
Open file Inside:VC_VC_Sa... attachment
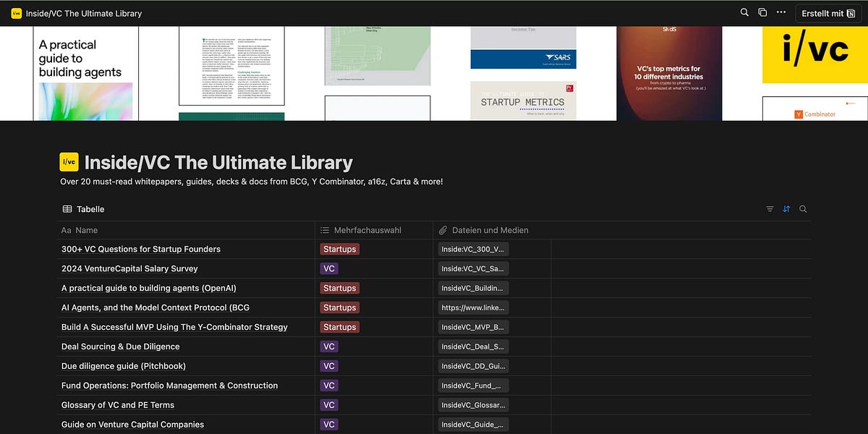click(x=473, y=268)
